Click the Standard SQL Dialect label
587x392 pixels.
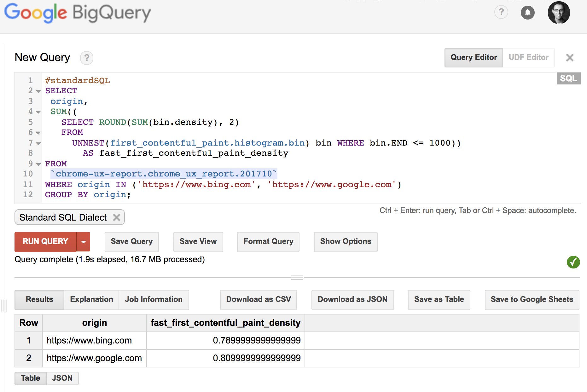click(63, 217)
